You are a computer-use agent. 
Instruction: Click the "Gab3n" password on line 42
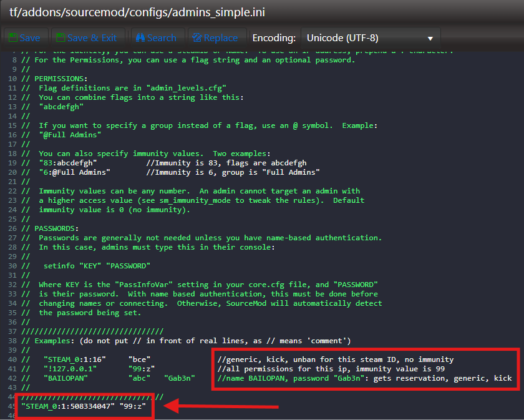[180, 378]
